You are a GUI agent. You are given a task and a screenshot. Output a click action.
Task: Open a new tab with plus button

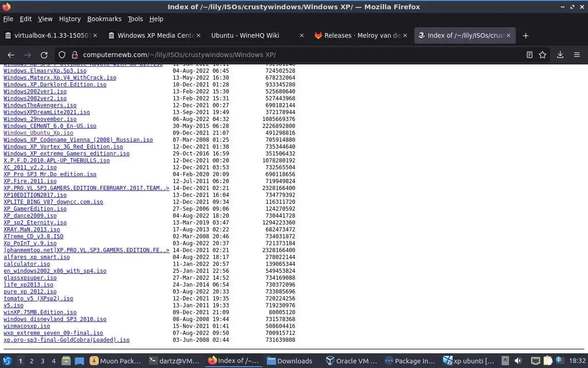tap(526, 35)
